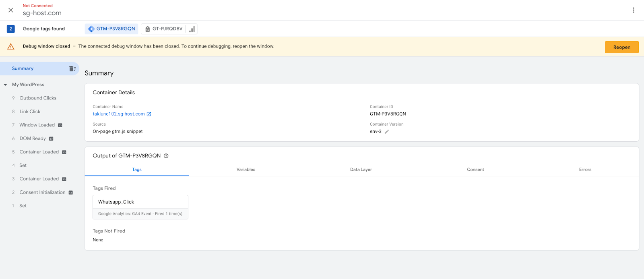Screen dimensions: 644x279
Task: Switch to the Variables tab
Action: click(246, 169)
